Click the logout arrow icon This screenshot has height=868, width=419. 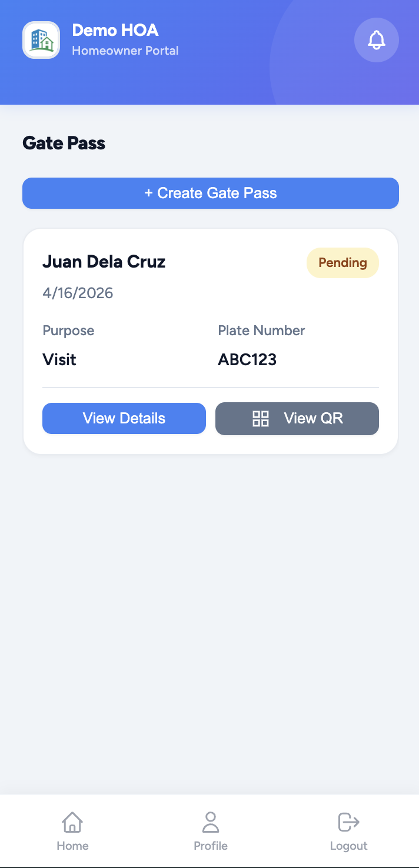(348, 822)
